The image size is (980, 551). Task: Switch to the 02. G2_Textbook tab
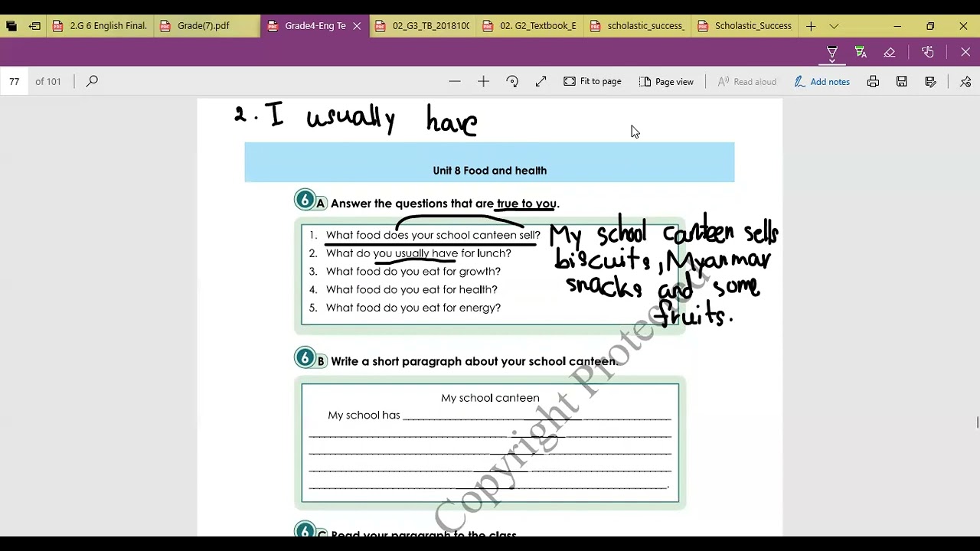coord(529,26)
